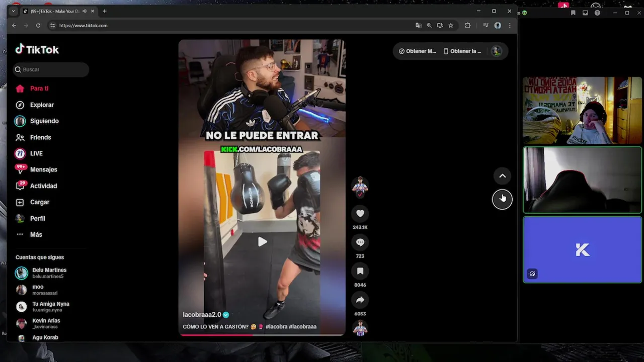Open the video comments (723)
Image resolution: width=644 pixels, height=362 pixels.
(360, 242)
